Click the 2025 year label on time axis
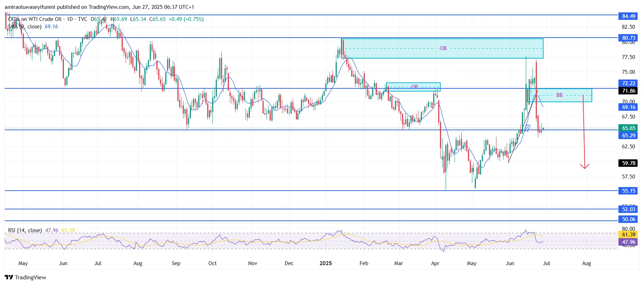The width and height of the screenshot is (644, 285). click(325, 263)
